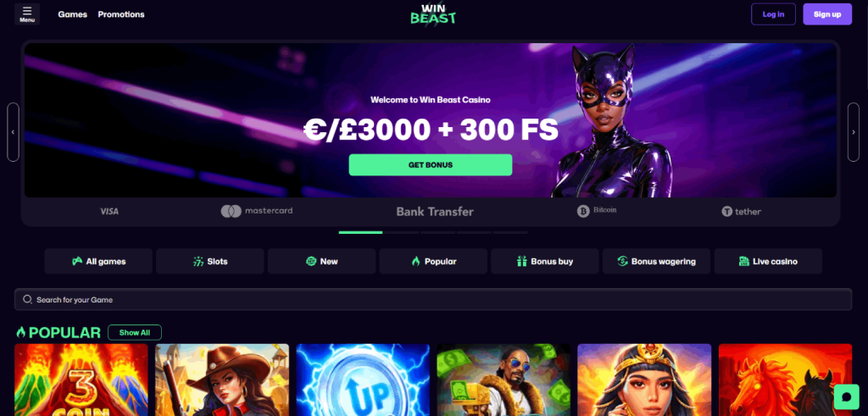Select the Bonus buy category tab
This screenshot has width=868, height=416.
[x=545, y=261]
